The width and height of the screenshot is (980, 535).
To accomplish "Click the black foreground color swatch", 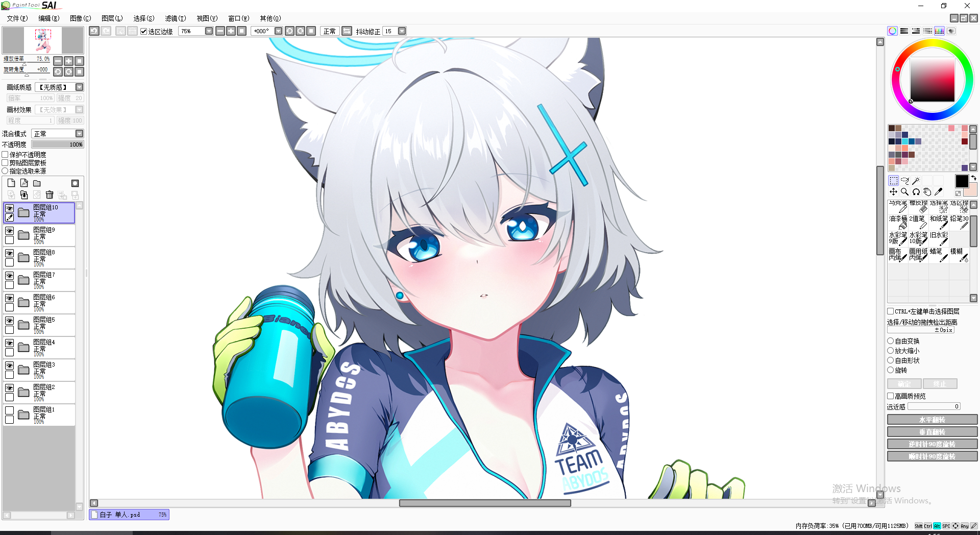I will [x=962, y=181].
